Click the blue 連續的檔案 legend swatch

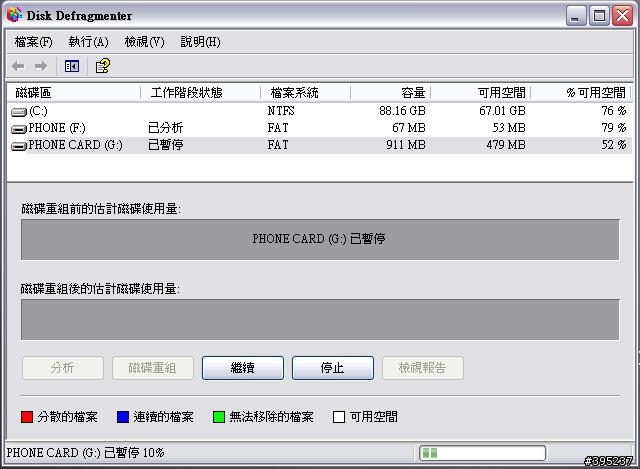123,417
